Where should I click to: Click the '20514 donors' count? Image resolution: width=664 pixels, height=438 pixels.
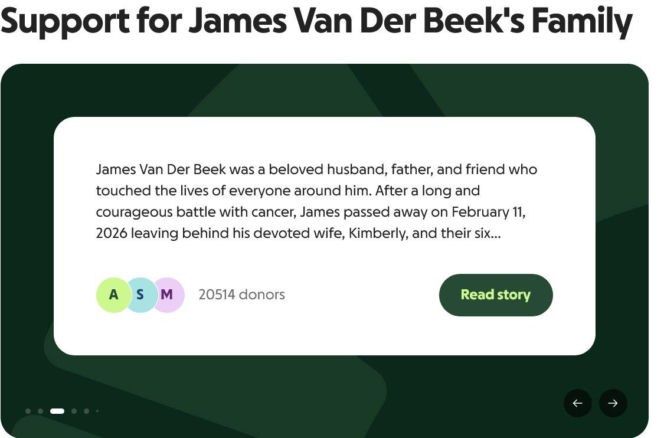tap(241, 295)
